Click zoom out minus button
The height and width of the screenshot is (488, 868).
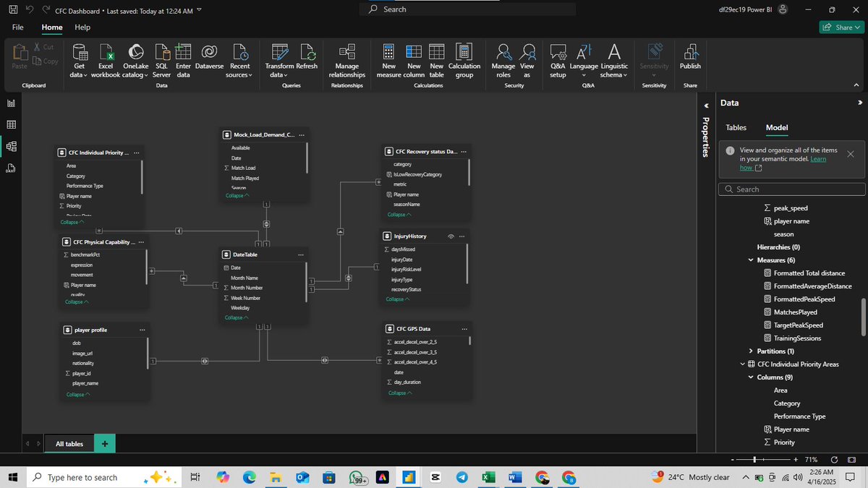(x=732, y=460)
